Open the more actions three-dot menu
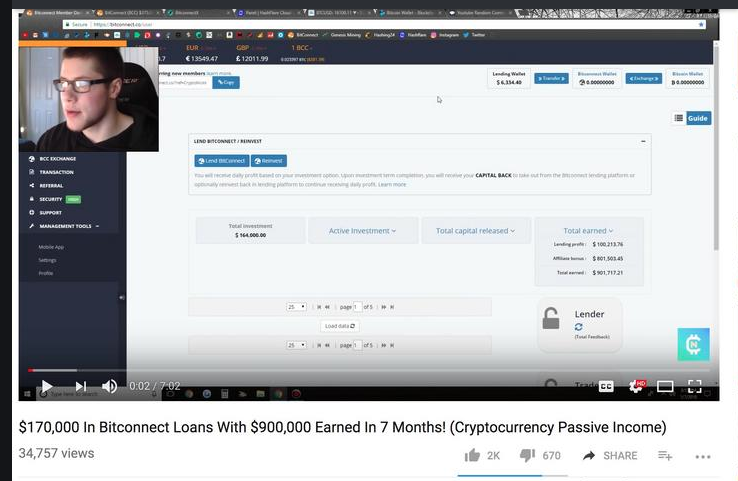Viewport: 738px width, 481px height. pos(703,457)
